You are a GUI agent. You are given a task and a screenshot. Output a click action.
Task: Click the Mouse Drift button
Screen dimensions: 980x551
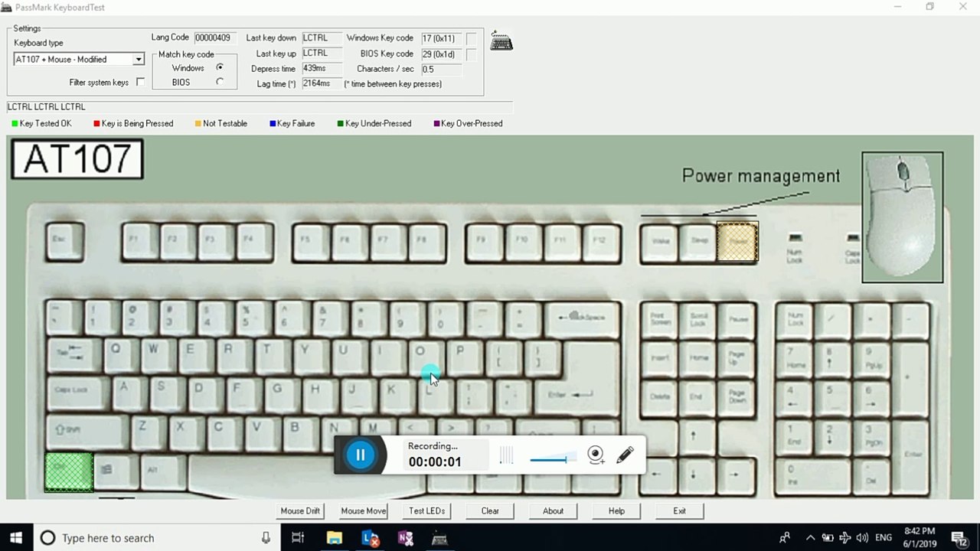[x=300, y=510]
